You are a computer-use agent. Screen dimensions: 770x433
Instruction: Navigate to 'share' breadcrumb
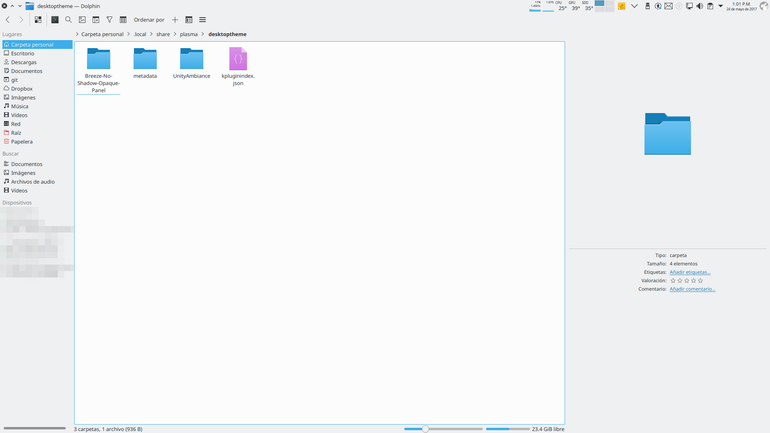click(163, 34)
